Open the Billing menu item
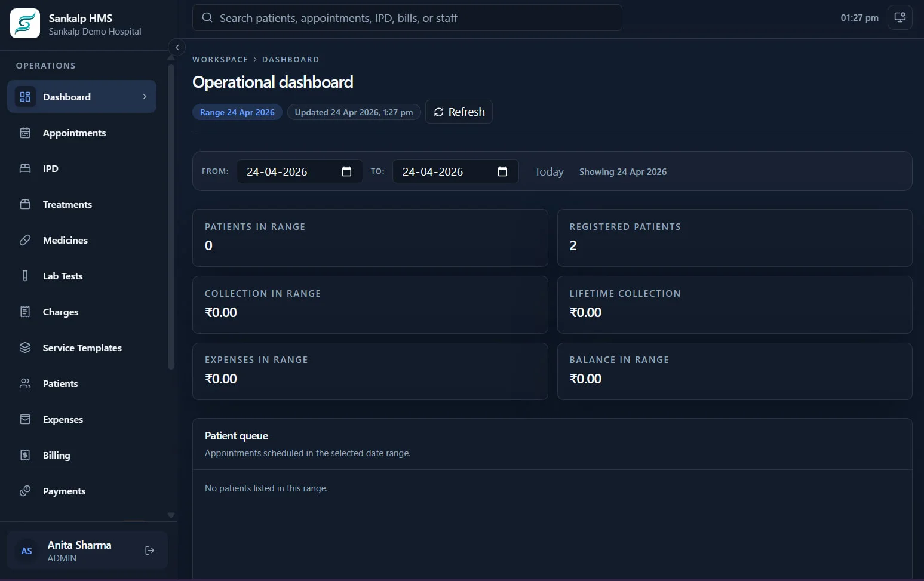This screenshot has height=581, width=924. (x=82, y=455)
